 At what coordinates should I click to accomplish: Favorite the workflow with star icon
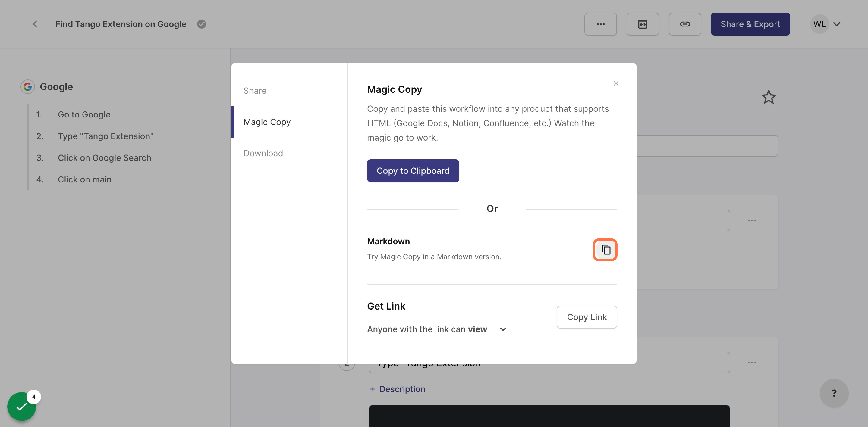coord(768,97)
